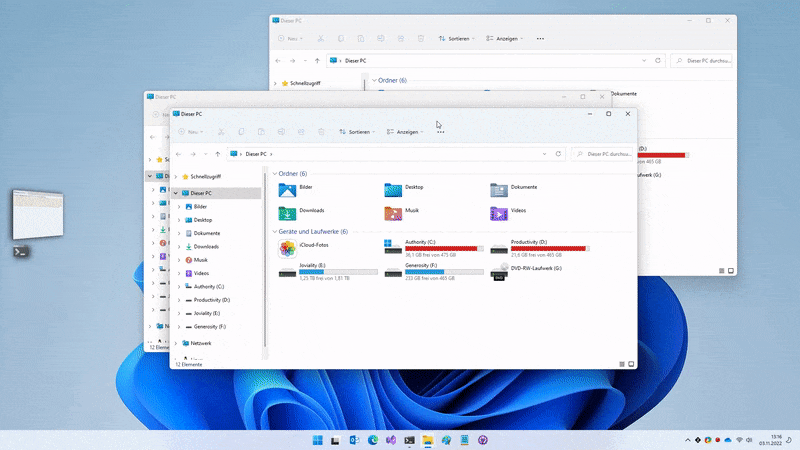Open address bar history dropdown in front window
800x450 pixels.
pyautogui.click(x=544, y=154)
